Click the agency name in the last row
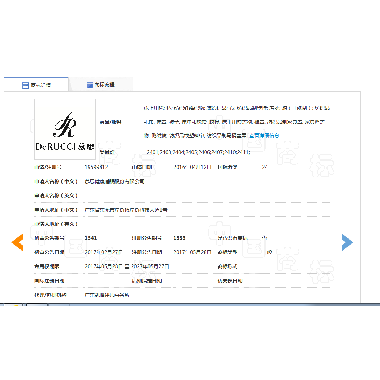The height and width of the screenshot is (380, 380). [x=107, y=295]
